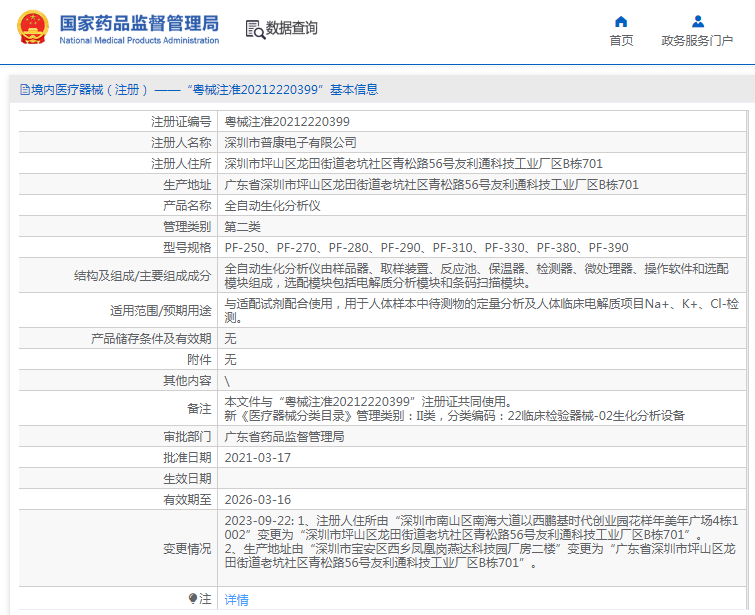755x615 pixels.
Task: Click the 型号规格 label
Action: click(x=187, y=248)
